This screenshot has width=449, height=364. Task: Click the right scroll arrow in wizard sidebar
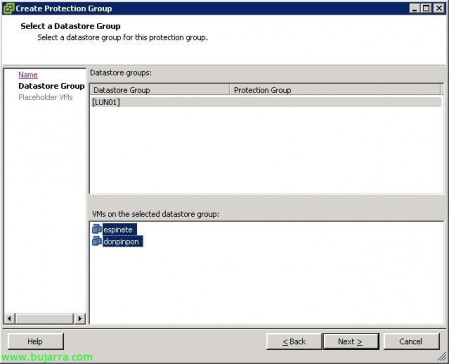80,318
